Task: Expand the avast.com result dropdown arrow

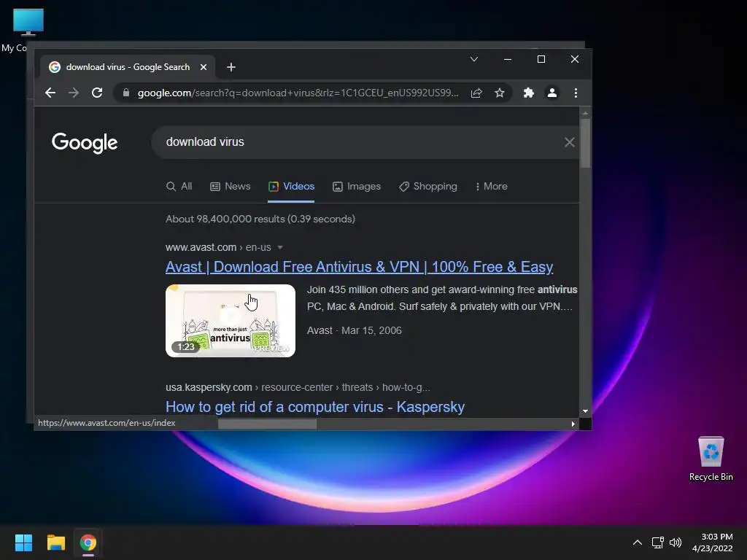Action: [x=280, y=248]
